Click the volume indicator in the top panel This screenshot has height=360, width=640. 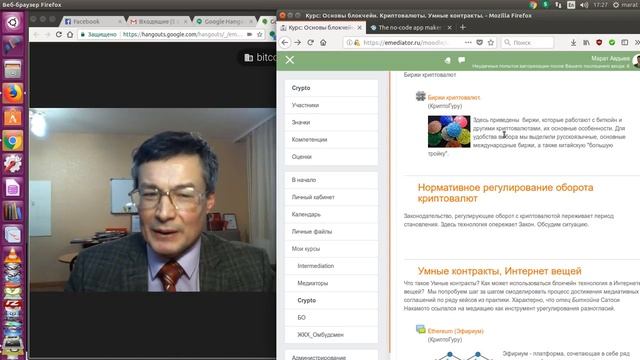point(584,5)
